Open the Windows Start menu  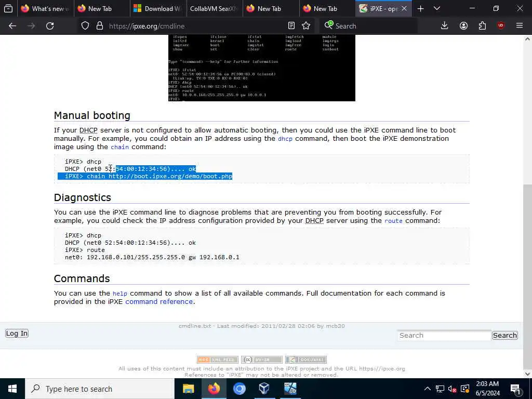12,389
